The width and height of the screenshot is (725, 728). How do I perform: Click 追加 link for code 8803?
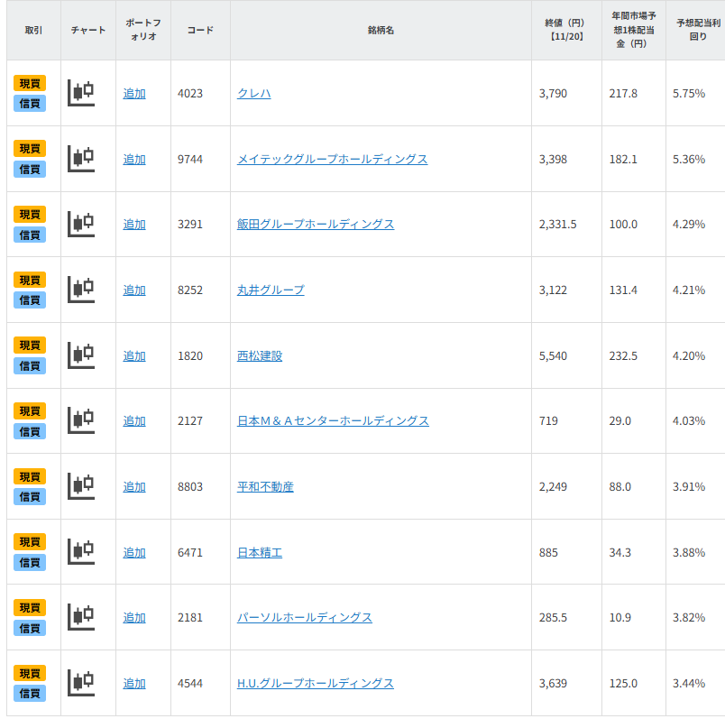[134, 486]
